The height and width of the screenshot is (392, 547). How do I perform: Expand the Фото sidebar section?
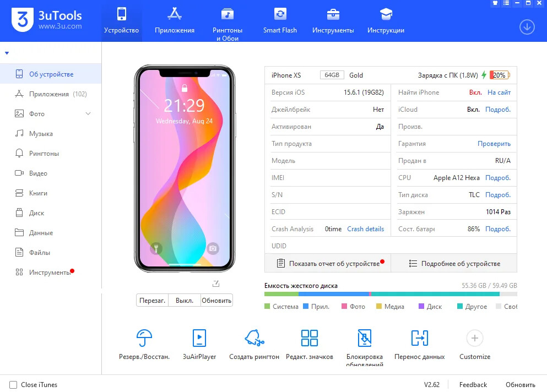tap(88, 114)
